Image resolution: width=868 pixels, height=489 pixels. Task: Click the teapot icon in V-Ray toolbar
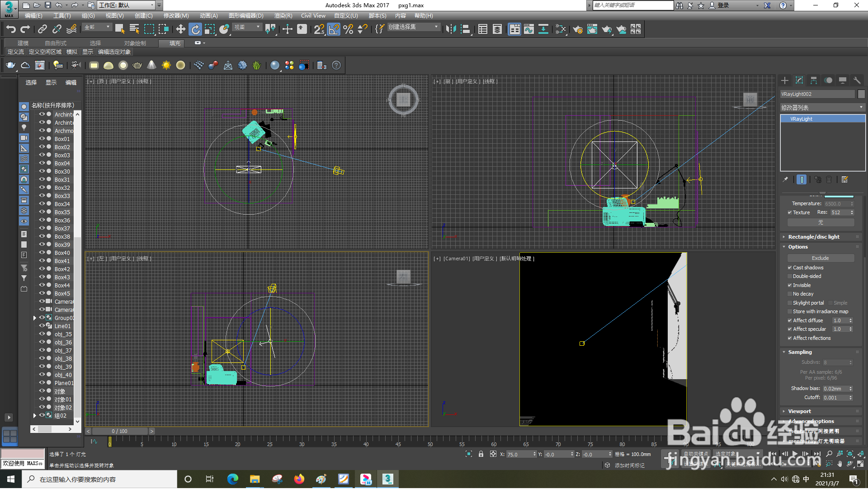[x=10, y=66]
